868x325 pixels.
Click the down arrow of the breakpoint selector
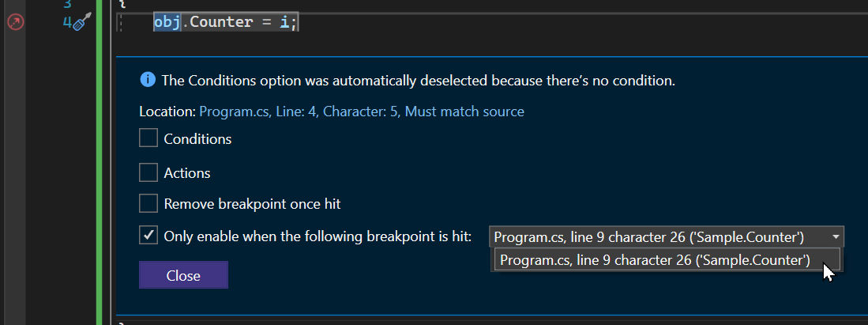[835, 237]
